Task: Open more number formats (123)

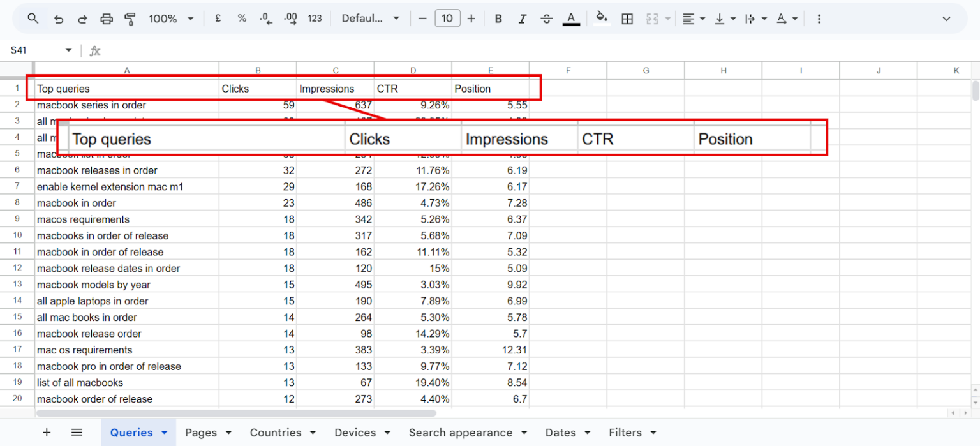Action: click(x=315, y=19)
